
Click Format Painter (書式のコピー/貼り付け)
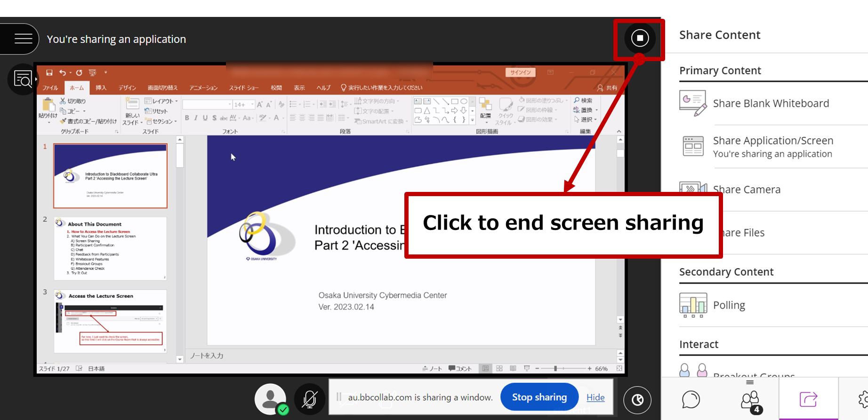click(x=88, y=121)
